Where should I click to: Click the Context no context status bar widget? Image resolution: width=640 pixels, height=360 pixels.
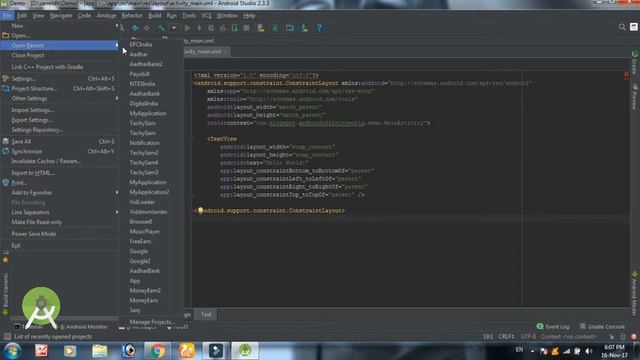point(569,337)
